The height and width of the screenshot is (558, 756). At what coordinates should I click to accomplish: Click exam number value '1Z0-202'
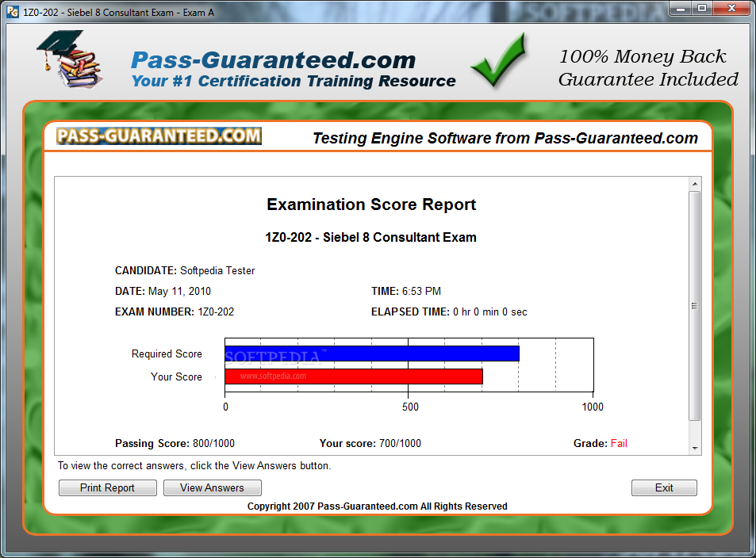pos(216,311)
